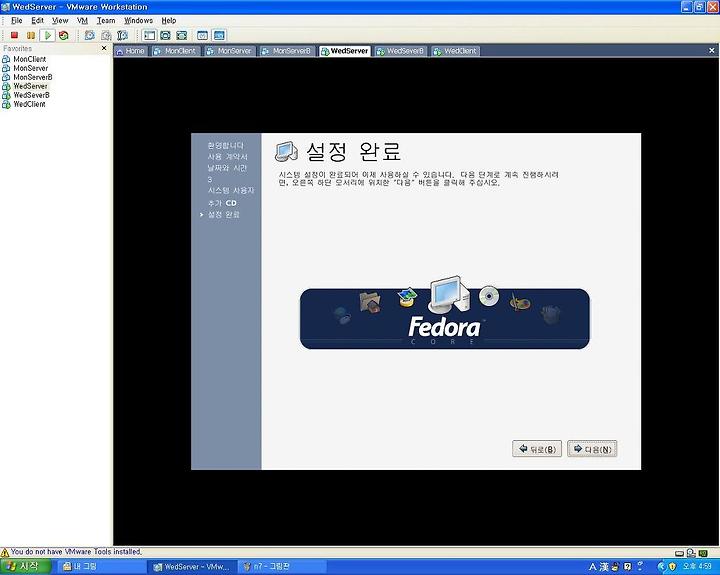
Task: Click the 시스템 사용자 step in Fedora sidebar
Action: point(231,190)
